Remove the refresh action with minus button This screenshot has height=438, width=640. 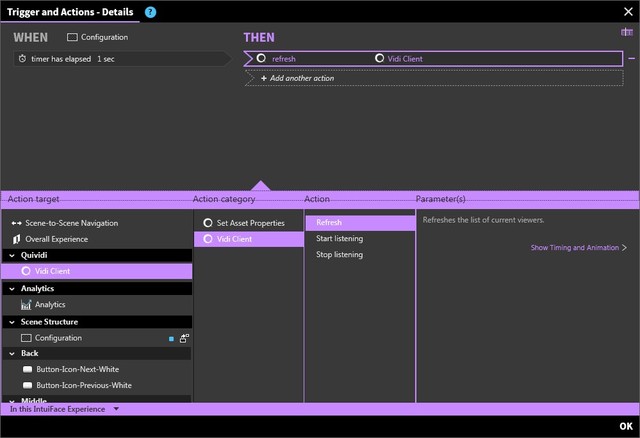pos(631,59)
